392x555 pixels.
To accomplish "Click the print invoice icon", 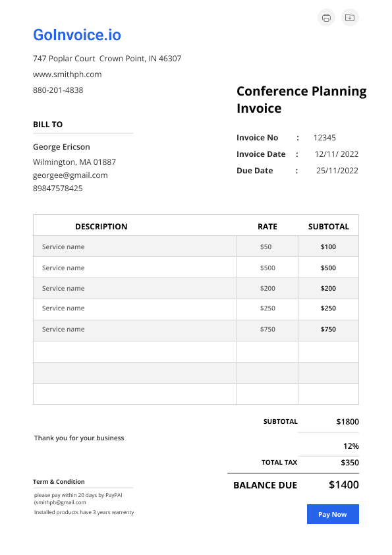I will [326, 17].
